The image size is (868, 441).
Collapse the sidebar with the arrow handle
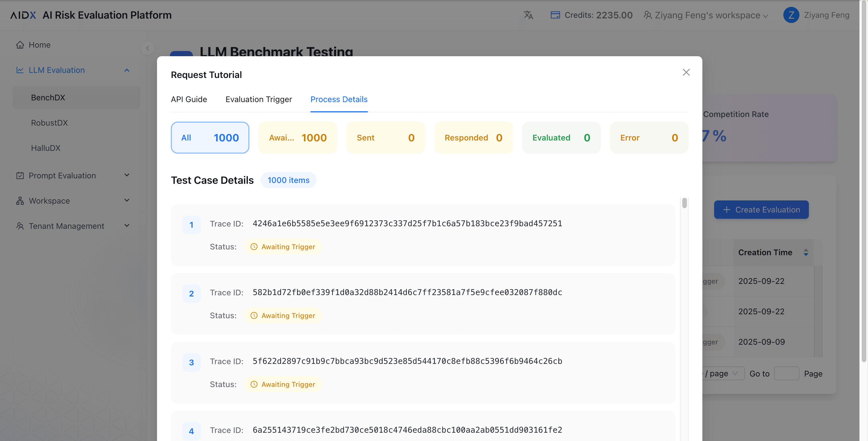[x=147, y=48]
